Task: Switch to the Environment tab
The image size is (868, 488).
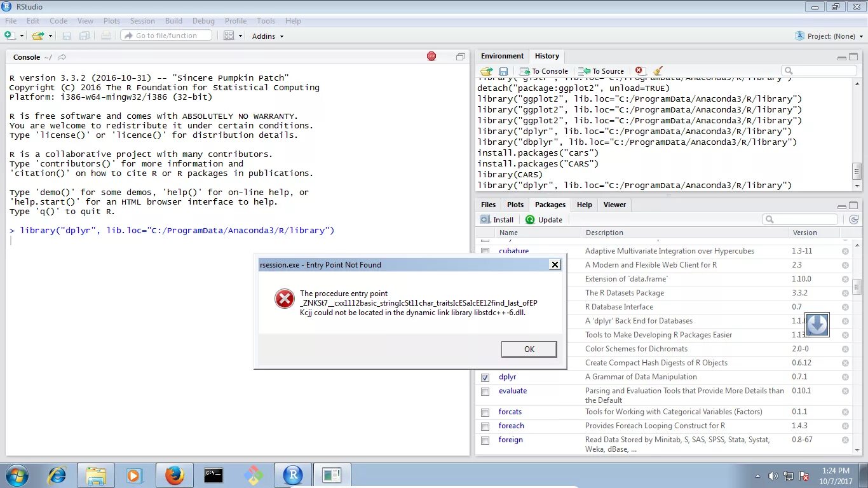Action: 502,56
